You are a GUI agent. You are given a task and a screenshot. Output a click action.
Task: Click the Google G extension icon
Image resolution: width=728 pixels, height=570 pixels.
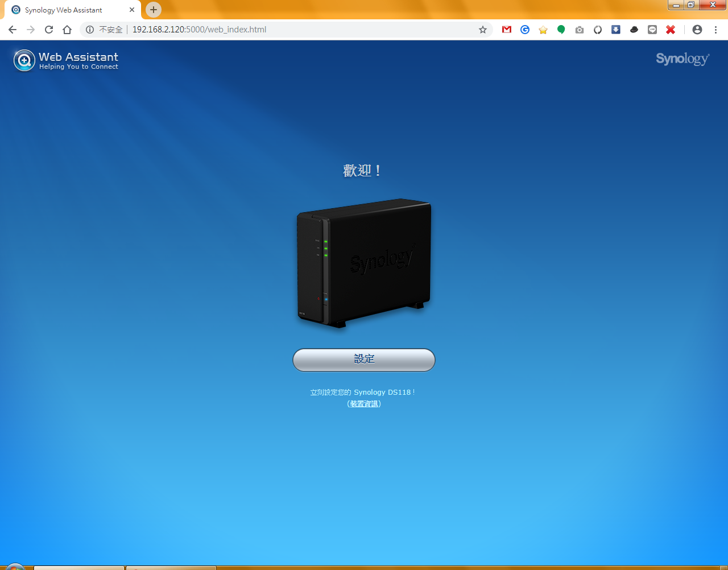(x=525, y=30)
